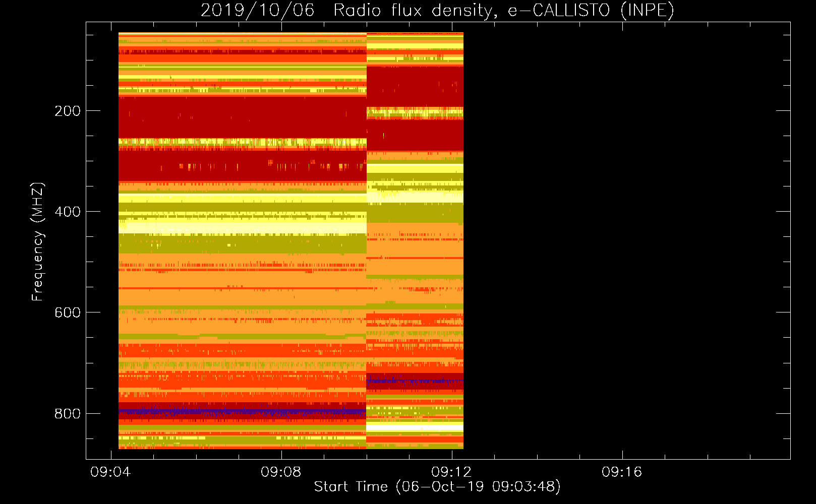The image size is (816, 504).
Task: Click the 600 frequency tick label
Action: 68,312
